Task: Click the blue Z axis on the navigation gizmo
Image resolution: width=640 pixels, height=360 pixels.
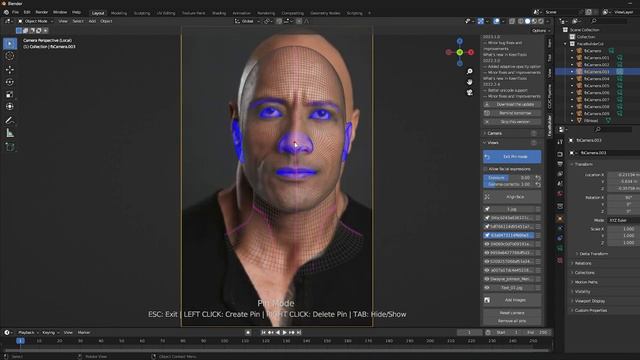Action: point(460,41)
